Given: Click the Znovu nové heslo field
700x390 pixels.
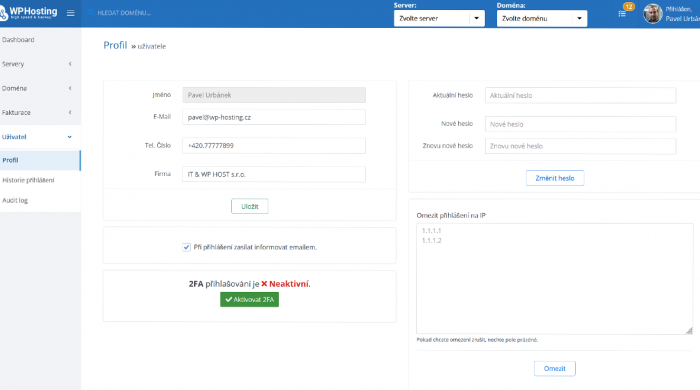Looking at the screenshot, I should pos(580,146).
